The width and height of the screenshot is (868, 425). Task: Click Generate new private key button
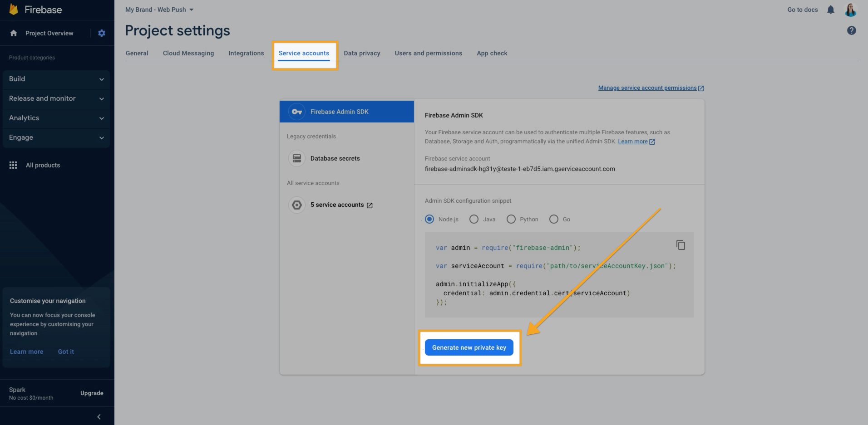click(469, 347)
